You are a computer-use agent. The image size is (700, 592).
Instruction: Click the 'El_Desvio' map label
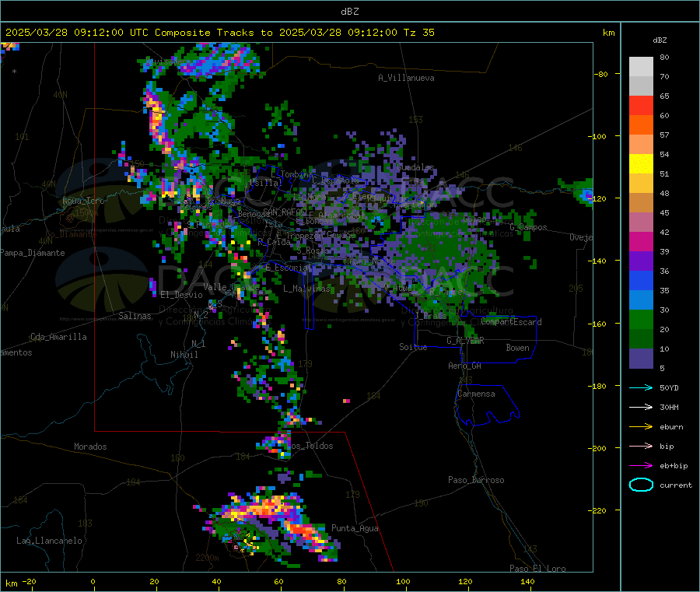pos(182,295)
